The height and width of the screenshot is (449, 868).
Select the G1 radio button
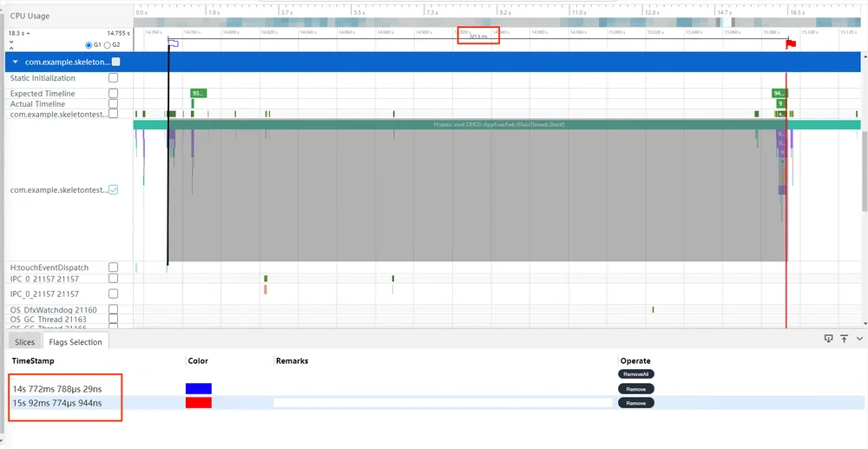click(x=89, y=45)
